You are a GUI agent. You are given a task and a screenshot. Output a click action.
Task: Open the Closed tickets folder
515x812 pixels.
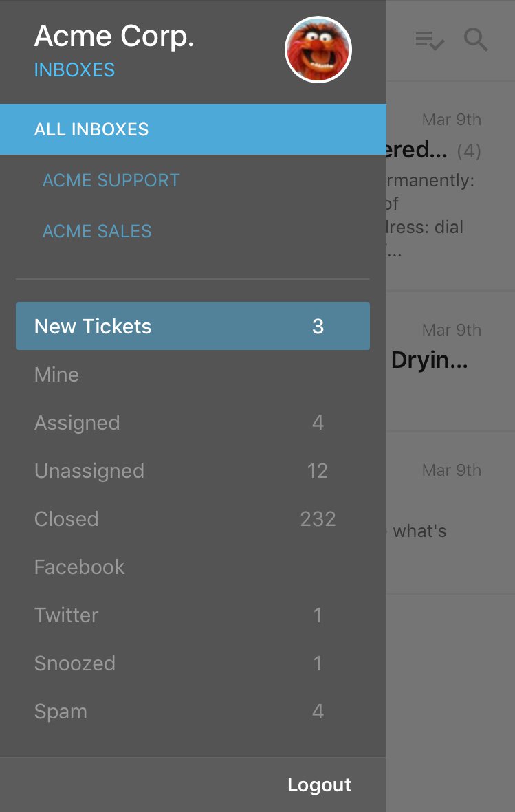click(193, 519)
